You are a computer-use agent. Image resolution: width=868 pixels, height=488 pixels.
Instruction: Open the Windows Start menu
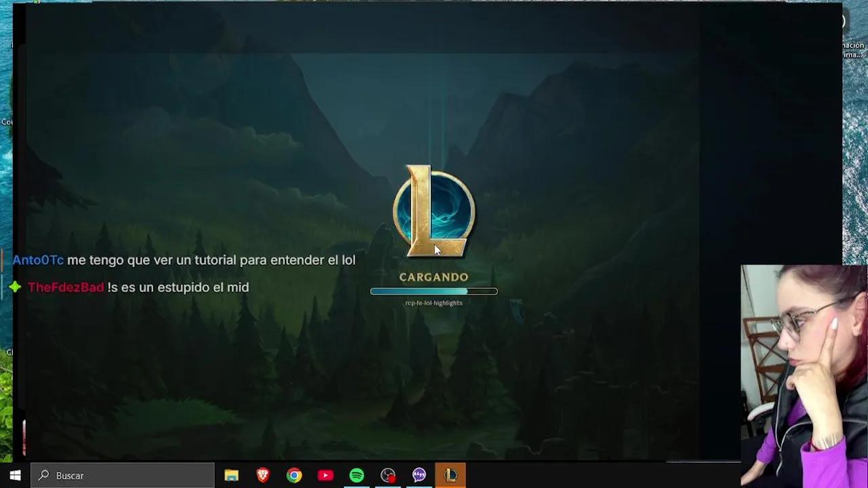click(x=15, y=476)
